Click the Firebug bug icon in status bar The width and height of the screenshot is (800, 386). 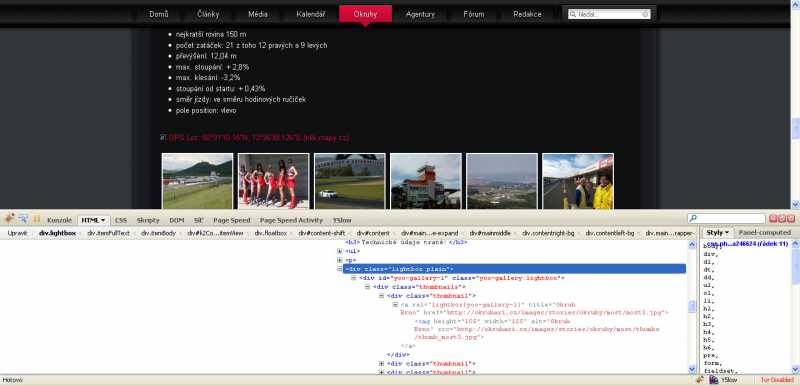pos(700,380)
